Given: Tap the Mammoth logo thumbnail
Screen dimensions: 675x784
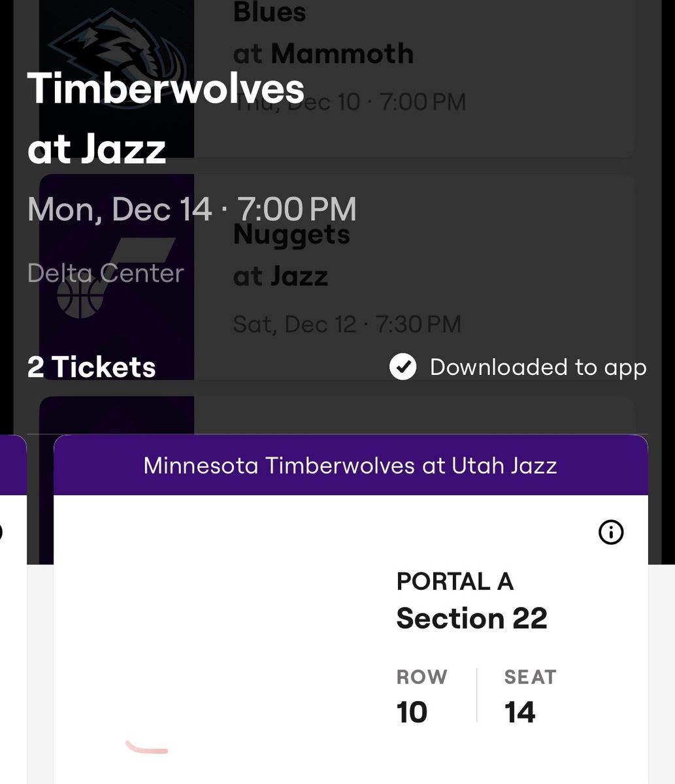Looking at the screenshot, I should tap(116, 78).
